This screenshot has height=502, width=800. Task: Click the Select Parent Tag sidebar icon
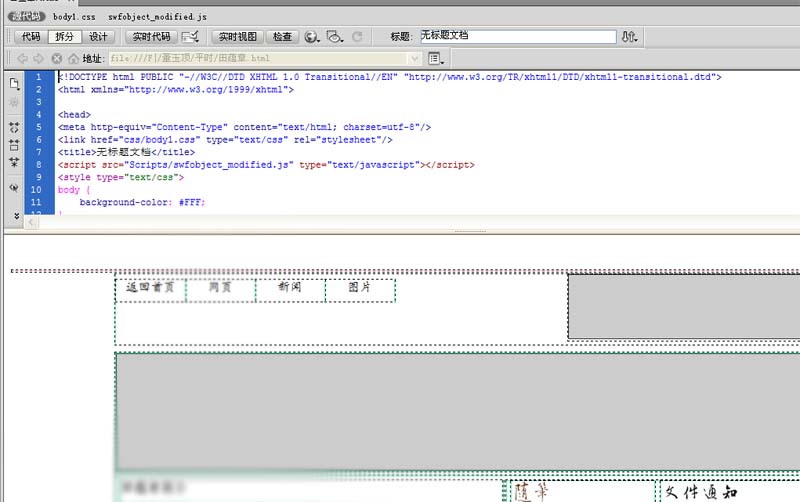click(14, 188)
